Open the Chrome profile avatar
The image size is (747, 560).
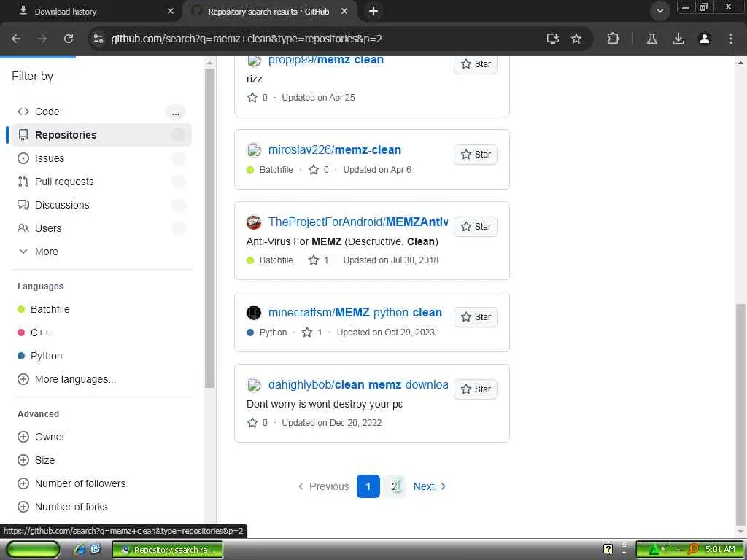pos(705,39)
